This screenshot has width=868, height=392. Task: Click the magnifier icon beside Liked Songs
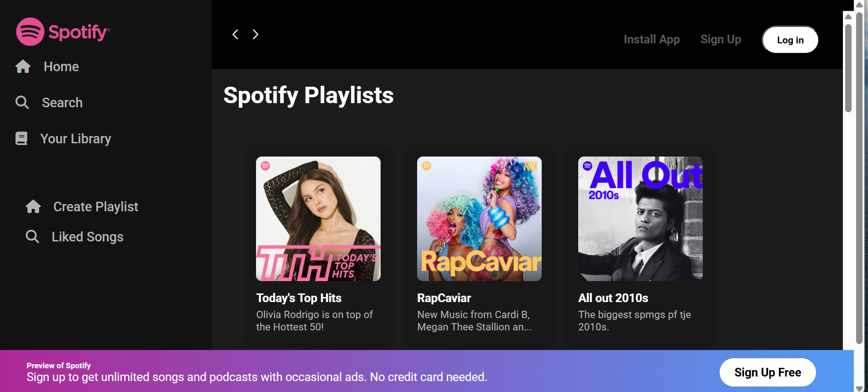click(x=32, y=236)
